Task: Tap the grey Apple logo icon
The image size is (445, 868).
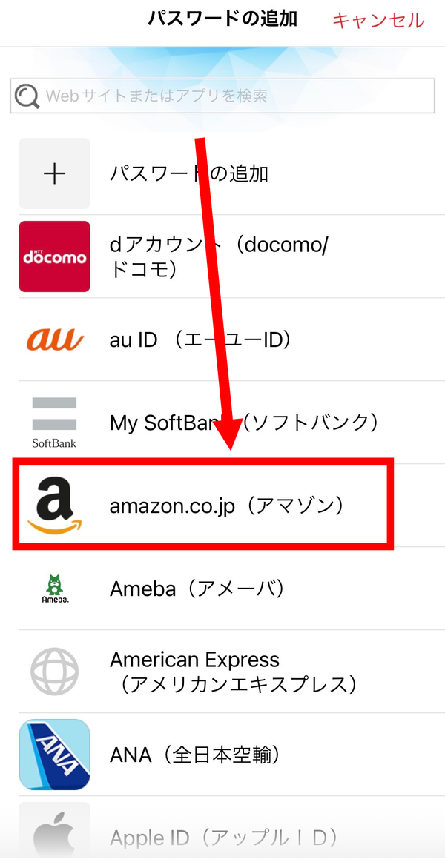Action: click(54, 835)
